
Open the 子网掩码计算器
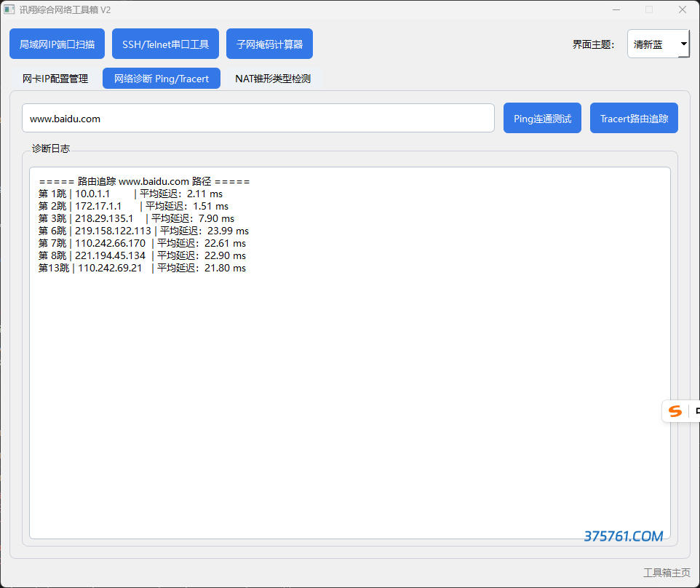(269, 44)
